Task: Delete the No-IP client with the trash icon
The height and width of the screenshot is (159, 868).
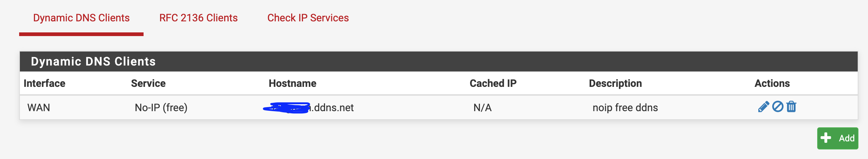Action: 791,107
